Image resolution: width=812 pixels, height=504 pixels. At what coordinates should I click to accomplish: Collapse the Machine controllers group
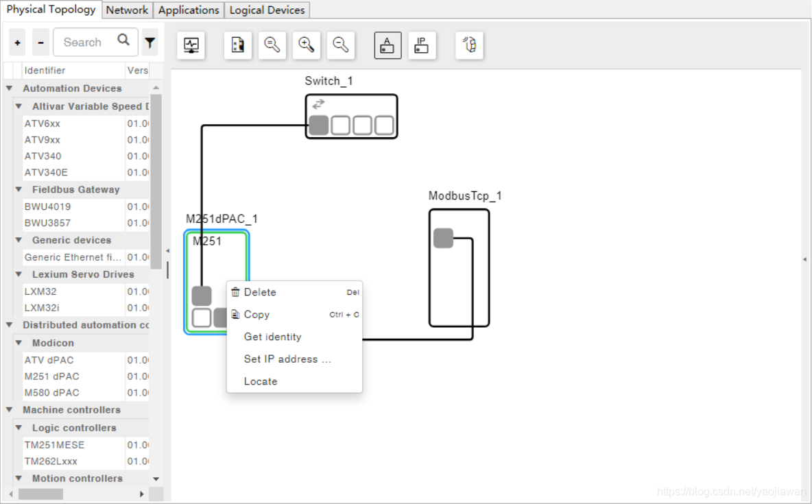point(10,409)
